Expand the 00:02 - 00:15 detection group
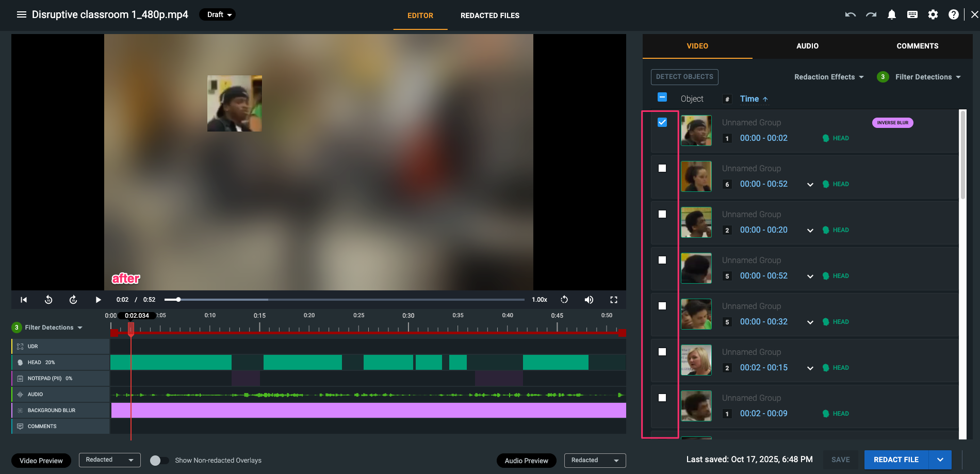980x474 pixels. [x=810, y=368]
